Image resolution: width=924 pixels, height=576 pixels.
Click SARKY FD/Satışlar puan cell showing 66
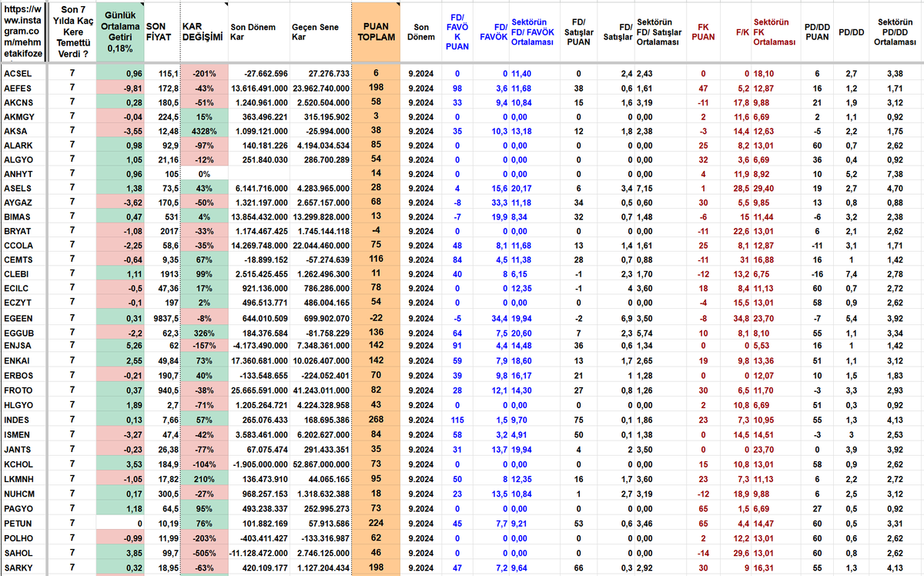[x=579, y=568]
